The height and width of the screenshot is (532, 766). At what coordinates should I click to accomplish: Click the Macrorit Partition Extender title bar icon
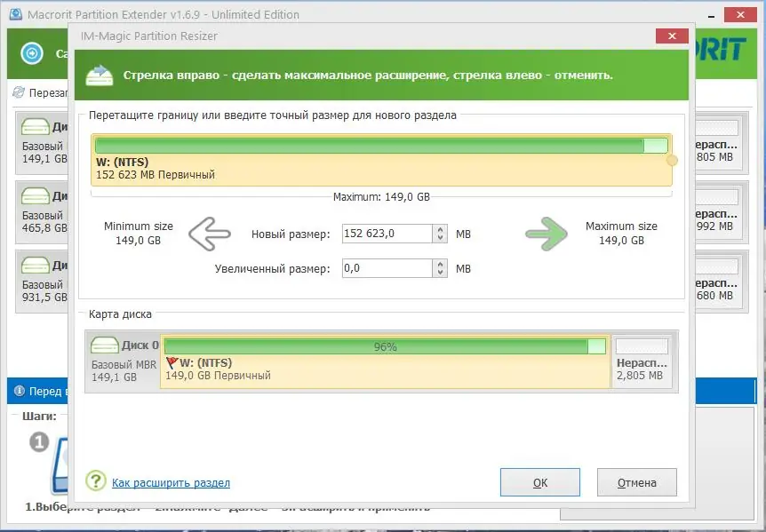(x=16, y=13)
